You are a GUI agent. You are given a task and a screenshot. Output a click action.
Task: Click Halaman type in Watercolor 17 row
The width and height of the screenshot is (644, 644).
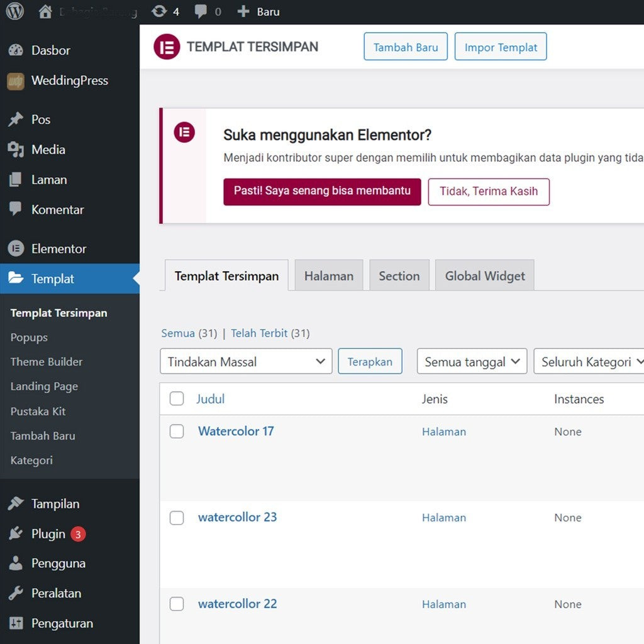pos(443,431)
